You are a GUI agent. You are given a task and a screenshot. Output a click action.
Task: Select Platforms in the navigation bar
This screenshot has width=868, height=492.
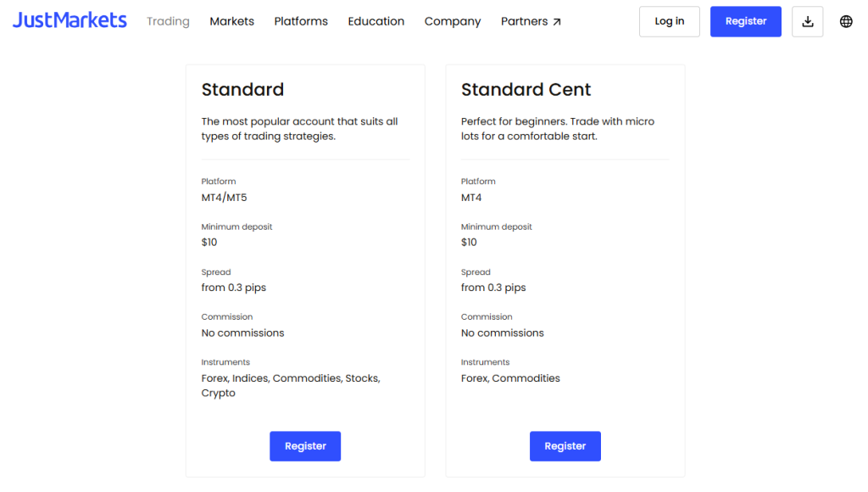[301, 21]
